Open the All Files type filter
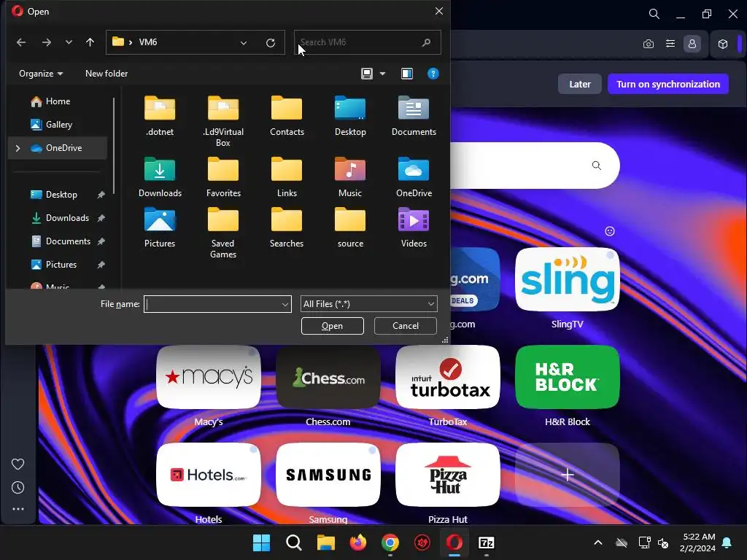747x560 pixels. coord(368,304)
